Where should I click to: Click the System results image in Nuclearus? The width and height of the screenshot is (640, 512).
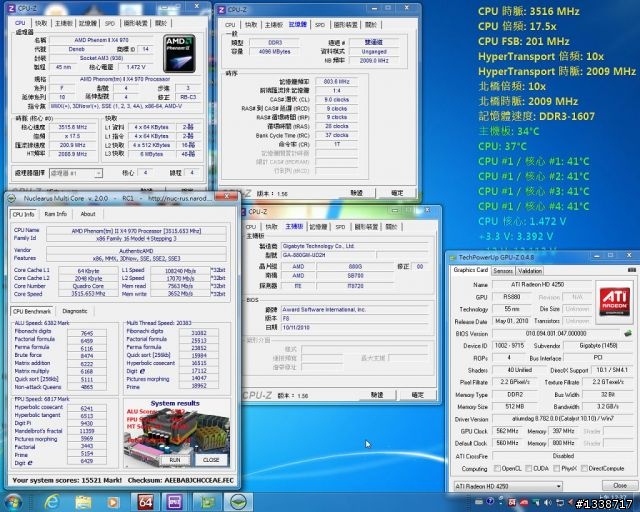coord(176,433)
